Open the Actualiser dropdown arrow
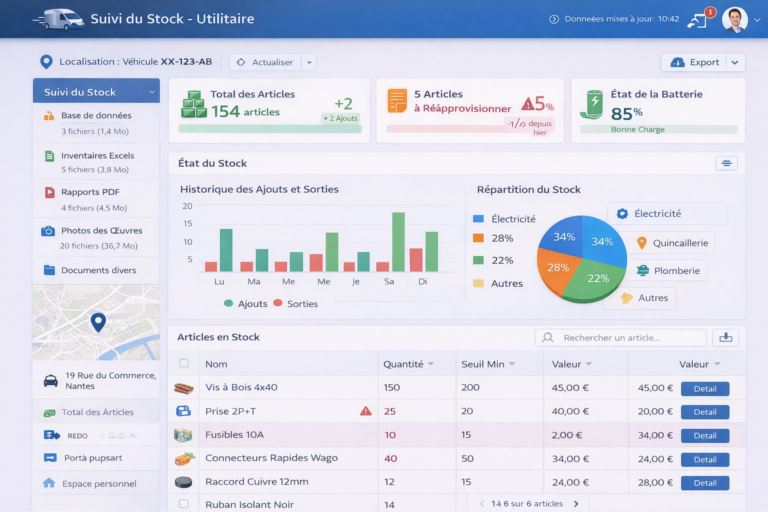The width and height of the screenshot is (768, 512). coord(309,62)
